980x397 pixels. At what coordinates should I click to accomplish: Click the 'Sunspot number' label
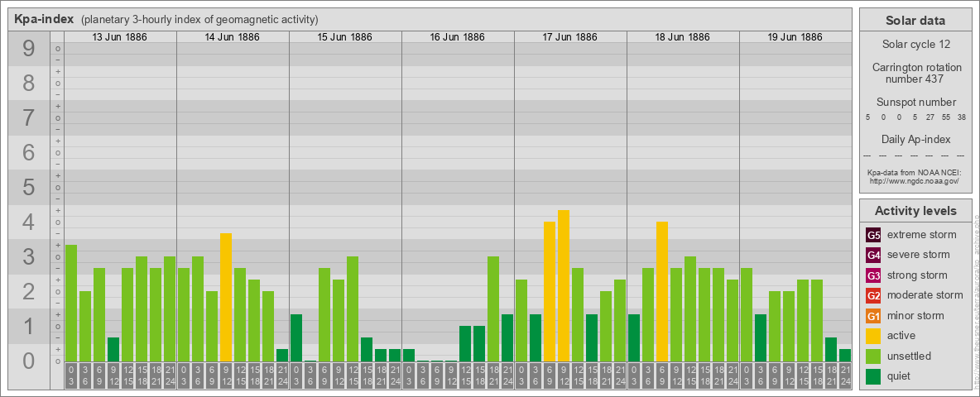click(x=917, y=102)
